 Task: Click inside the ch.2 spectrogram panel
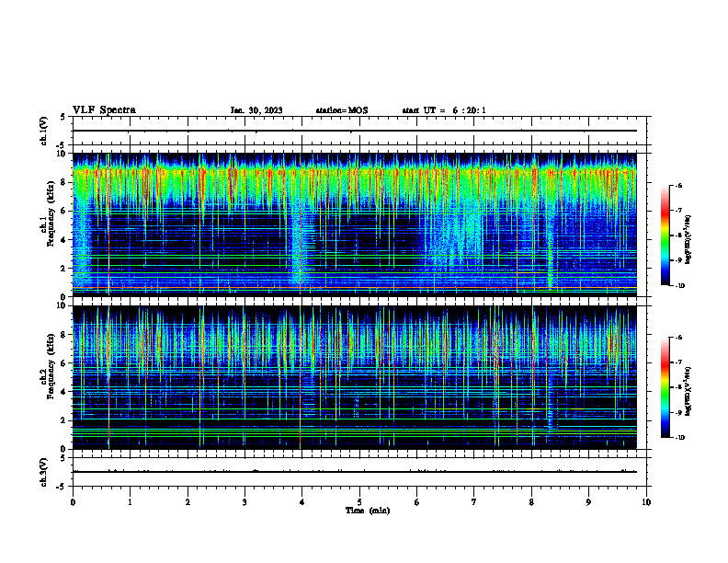(x=355, y=377)
